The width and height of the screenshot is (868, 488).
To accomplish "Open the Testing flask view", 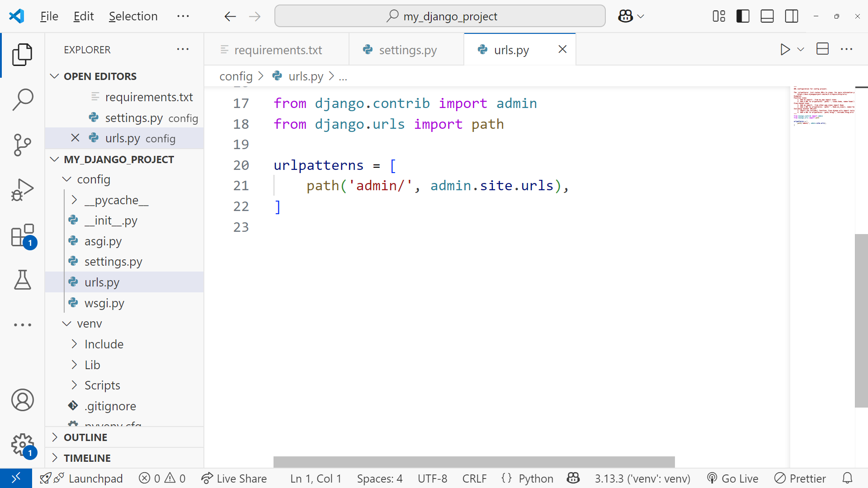I will pos(22,280).
